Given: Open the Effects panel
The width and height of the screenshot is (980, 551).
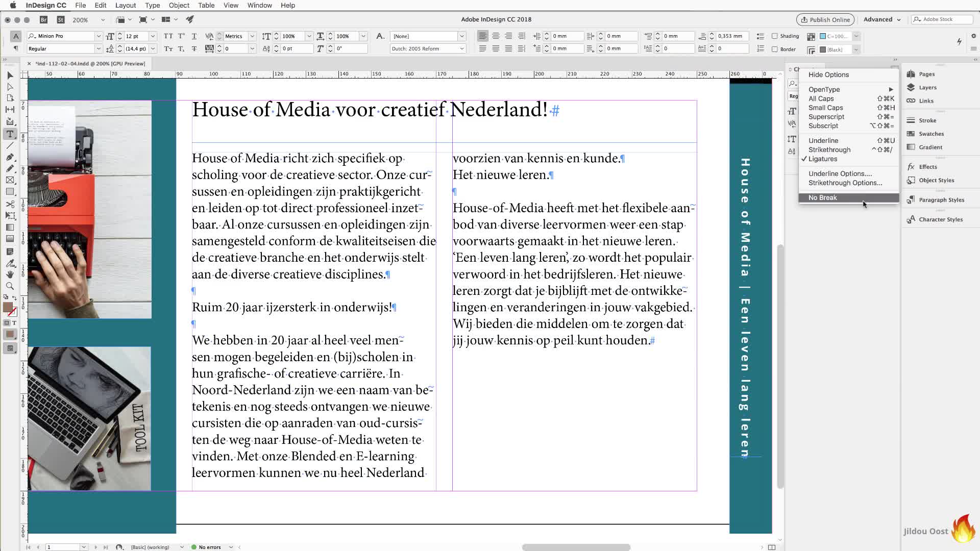Looking at the screenshot, I should click(x=927, y=167).
